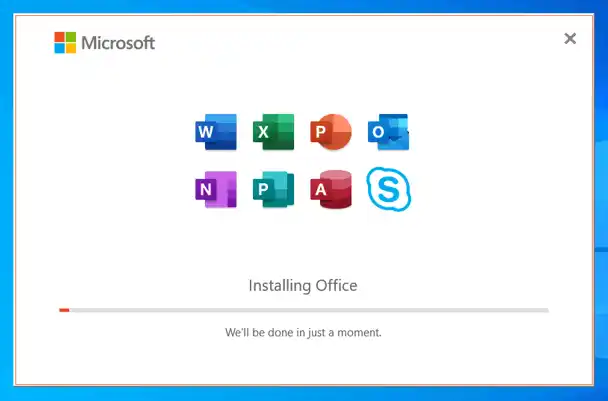Viewport: 608px width, 401px height.
Task: Click the Excel app icon
Action: click(x=273, y=132)
